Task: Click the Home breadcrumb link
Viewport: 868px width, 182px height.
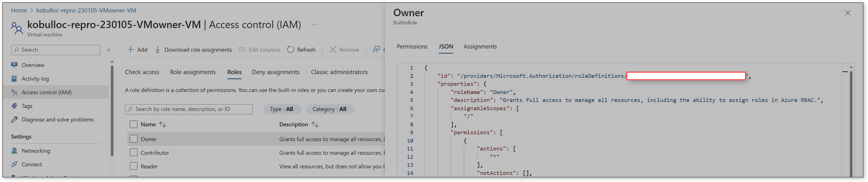Action: pos(19,11)
